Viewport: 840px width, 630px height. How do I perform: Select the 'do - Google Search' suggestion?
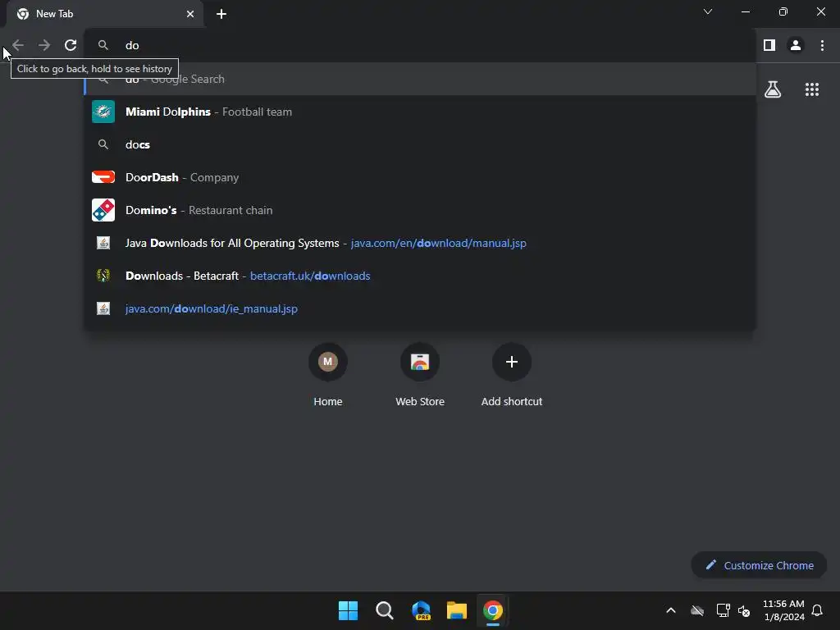click(420, 79)
